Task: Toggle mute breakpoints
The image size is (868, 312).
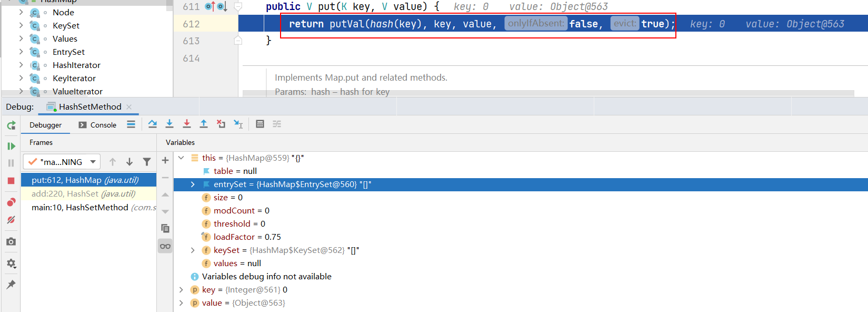Action: [x=11, y=220]
